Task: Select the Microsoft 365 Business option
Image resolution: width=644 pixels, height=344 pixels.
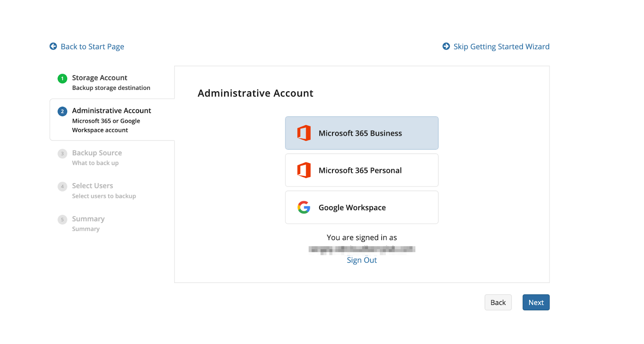Action: tap(362, 133)
